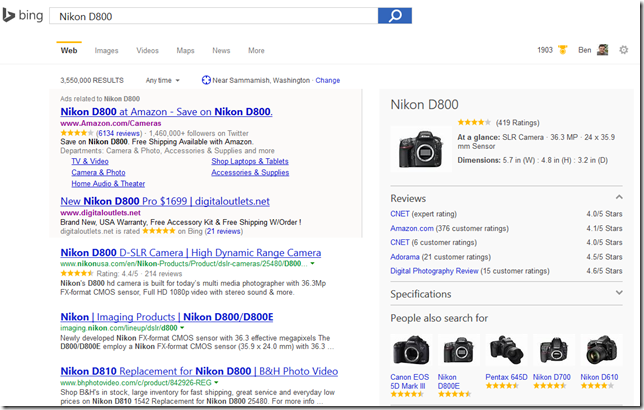Viewport: 644px width, 410px height.
Task: Click the magnifier search button
Action: (395, 16)
